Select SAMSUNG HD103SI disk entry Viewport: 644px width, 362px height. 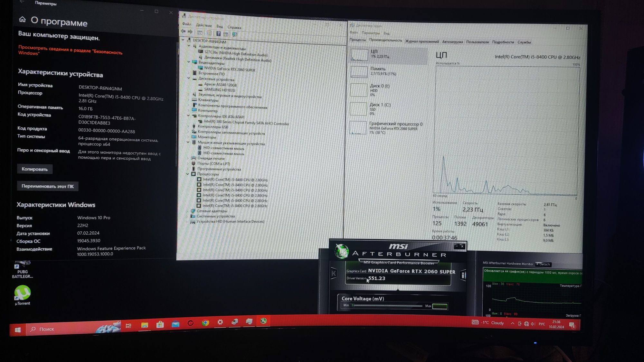coord(219,90)
